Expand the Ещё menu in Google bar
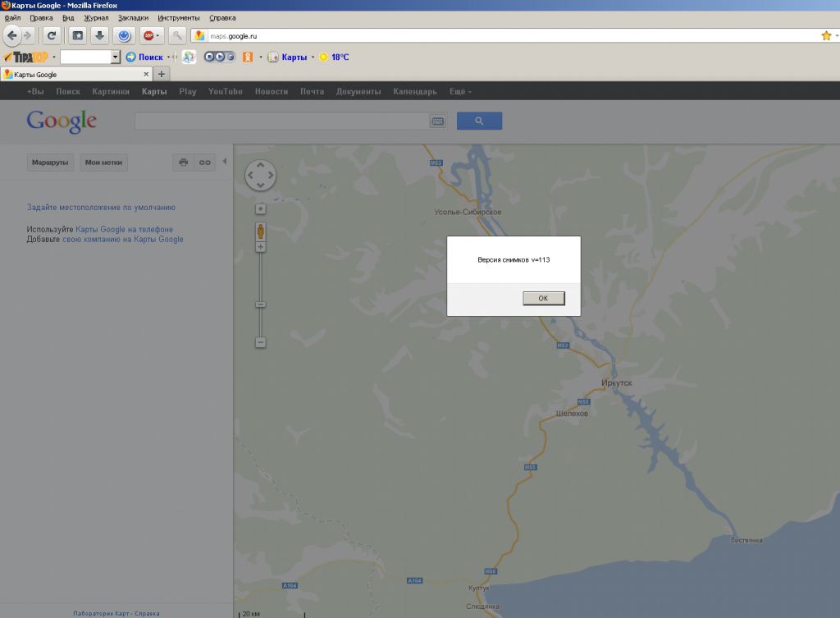Viewport: 840px width, 618px height. (460, 91)
